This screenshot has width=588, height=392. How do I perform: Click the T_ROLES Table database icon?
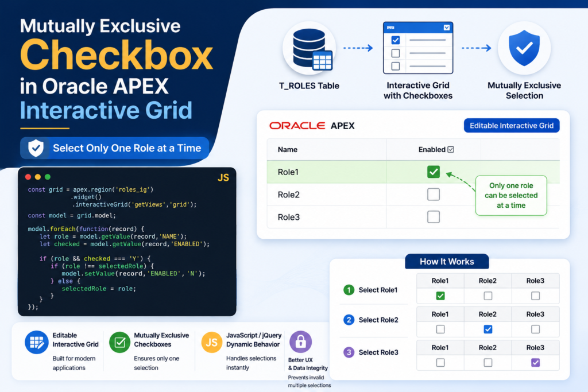(x=311, y=49)
